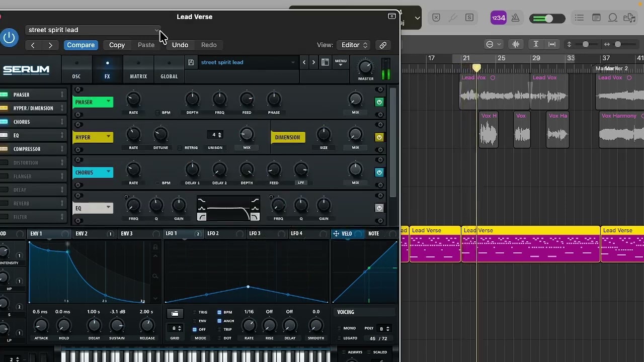This screenshot has height=362, width=644.
Task: Go to the previous plug-in setting
Action: point(33,45)
